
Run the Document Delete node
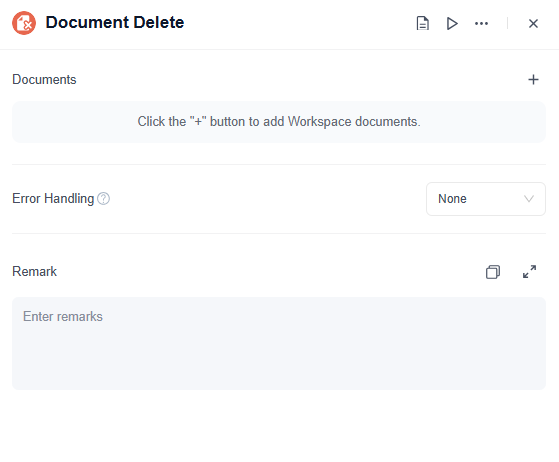pyautogui.click(x=452, y=24)
